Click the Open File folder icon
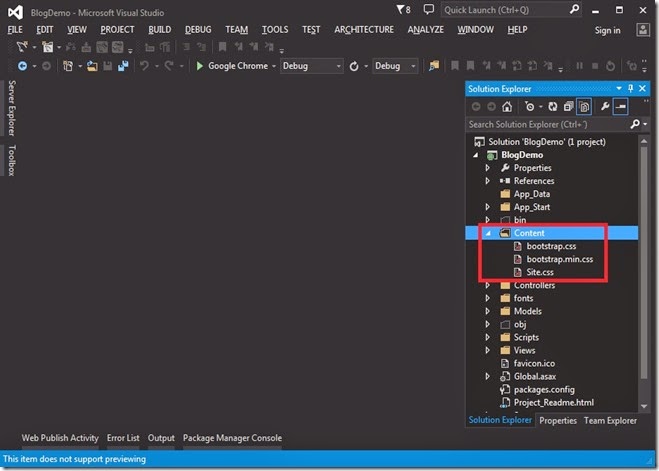Viewport: 659px width, 471px height. pyautogui.click(x=92, y=66)
